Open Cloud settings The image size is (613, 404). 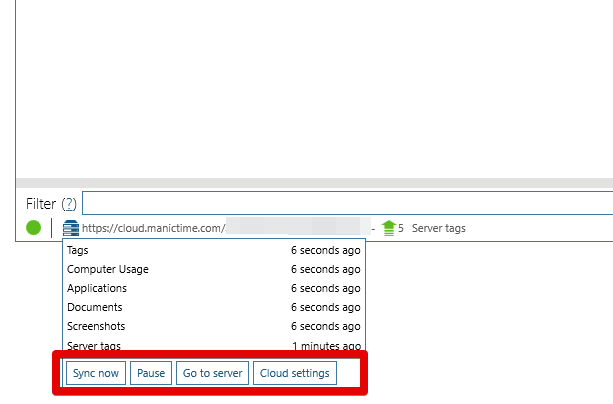click(x=294, y=373)
